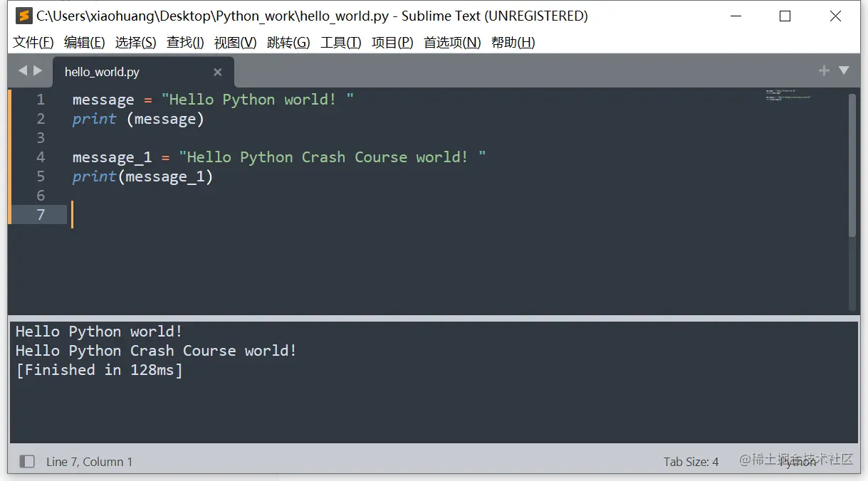Open the 查找(I) menu

tap(185, 43)
